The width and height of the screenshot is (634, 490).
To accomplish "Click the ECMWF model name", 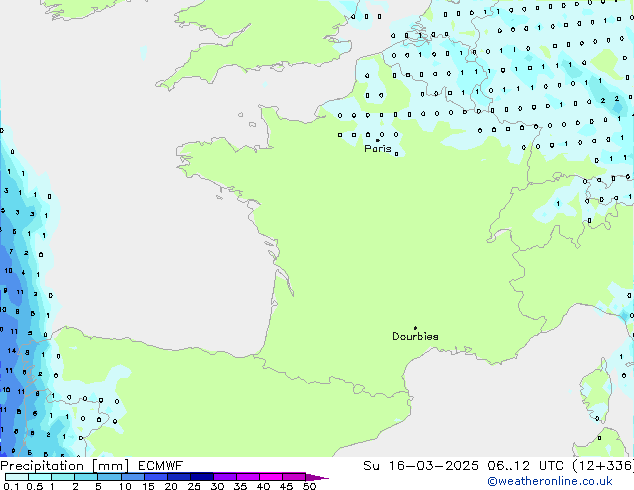I will tap(161, 466).
